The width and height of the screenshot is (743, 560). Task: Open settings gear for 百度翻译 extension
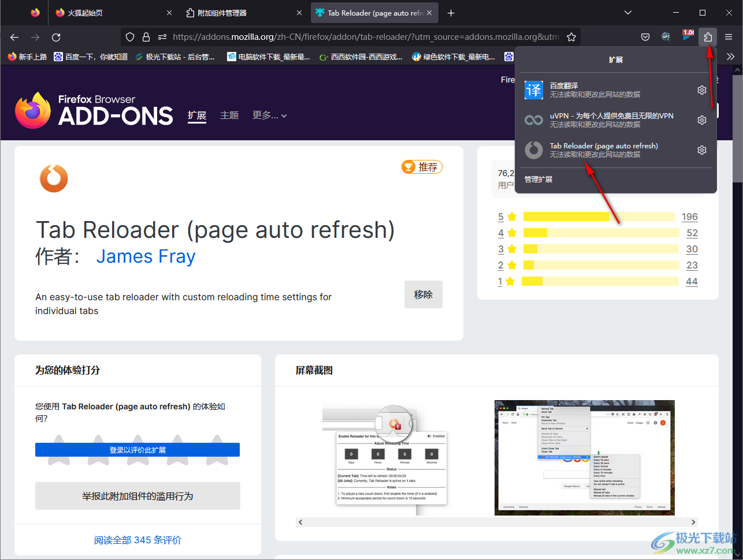702,90
